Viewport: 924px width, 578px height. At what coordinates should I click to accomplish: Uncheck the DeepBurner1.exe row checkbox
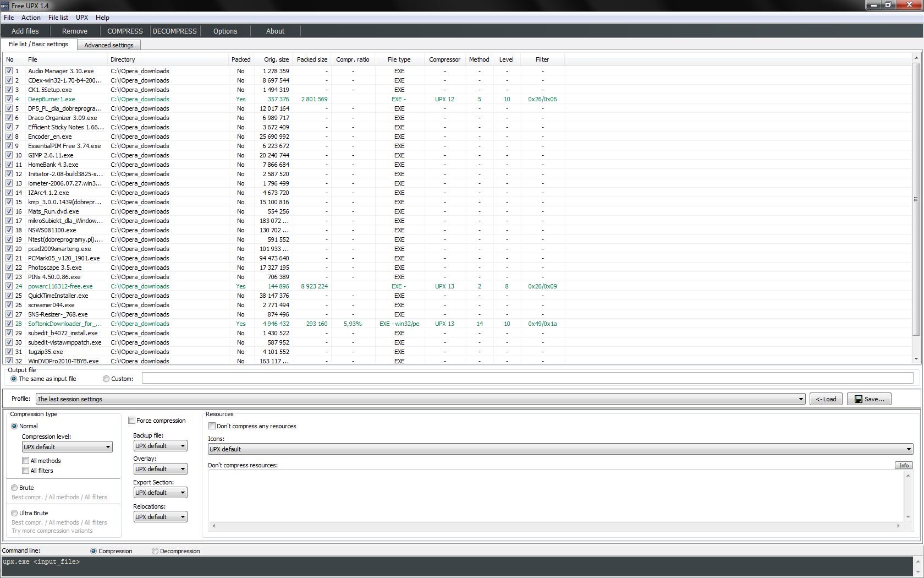(9, 99)
